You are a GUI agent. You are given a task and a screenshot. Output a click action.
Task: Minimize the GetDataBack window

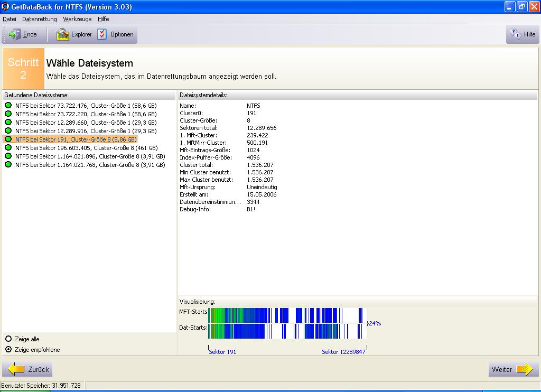click(510, 6)
